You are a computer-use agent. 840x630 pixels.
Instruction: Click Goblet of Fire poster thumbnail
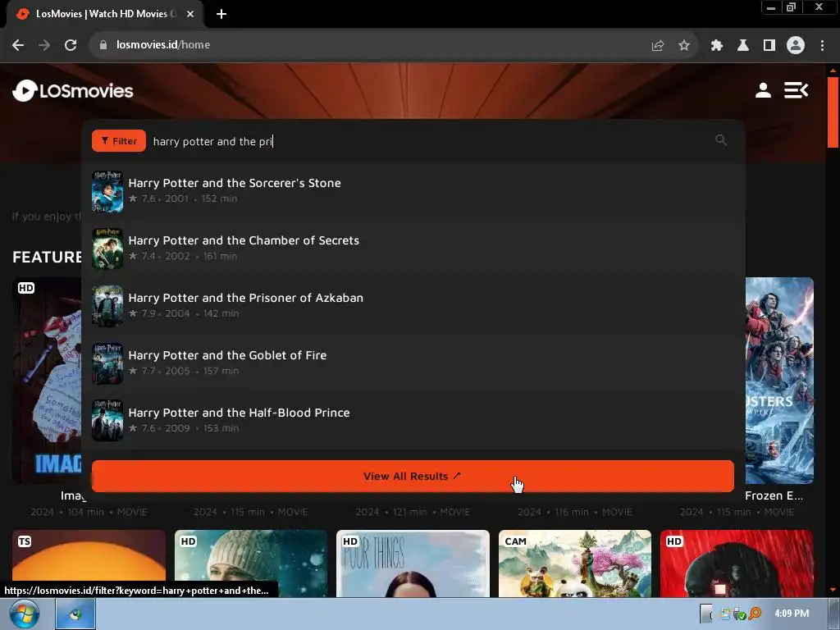point(107,363)
